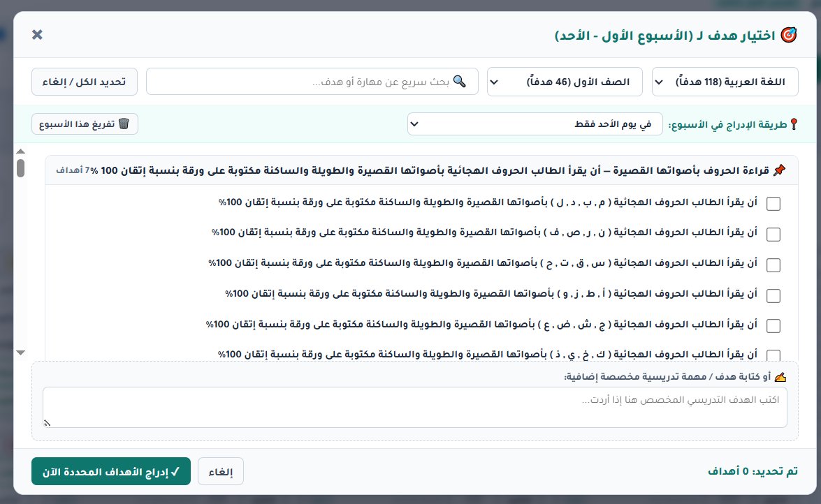The height and width of the screenshot is (504, 821).
Task: Click the checkmark icon in the insert goals button
Action: 175,472
